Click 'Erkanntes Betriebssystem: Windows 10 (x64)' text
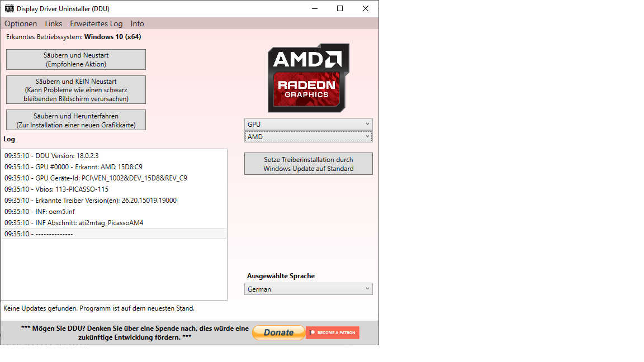The image size is (644, 362). [x=74, y=36]
